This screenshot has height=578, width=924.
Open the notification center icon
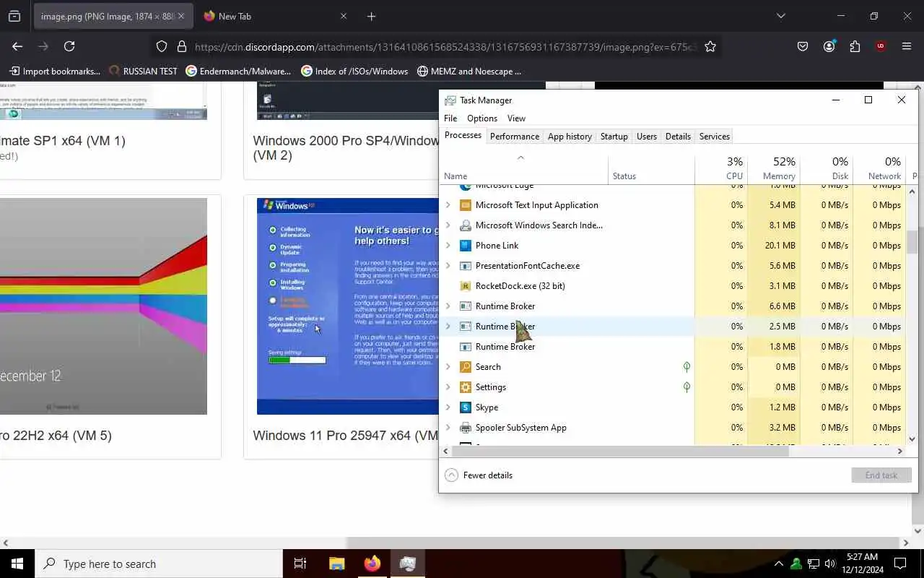click(900, 564)
